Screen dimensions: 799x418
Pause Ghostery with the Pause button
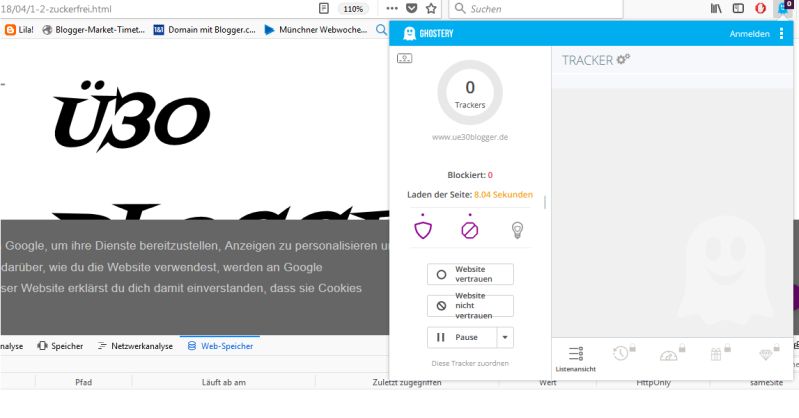point(461,337)
